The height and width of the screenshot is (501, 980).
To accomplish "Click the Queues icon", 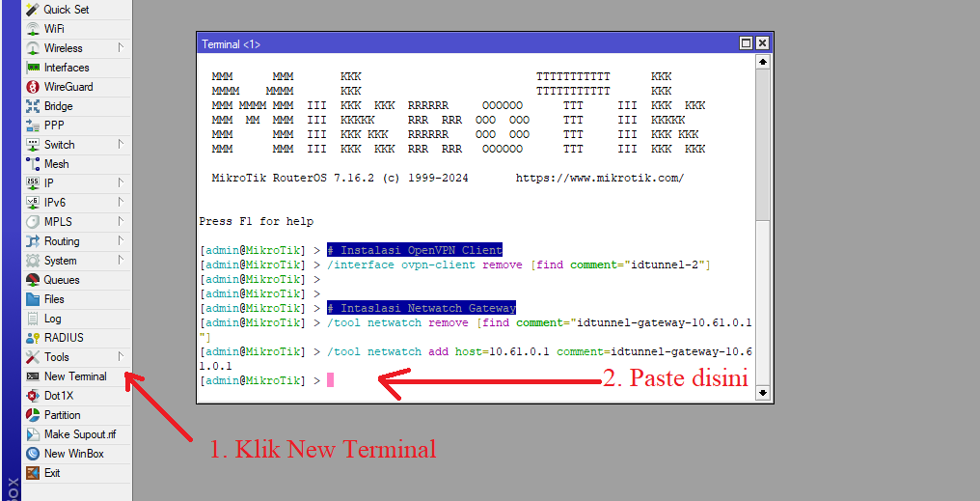I will (x=33, y=280).
